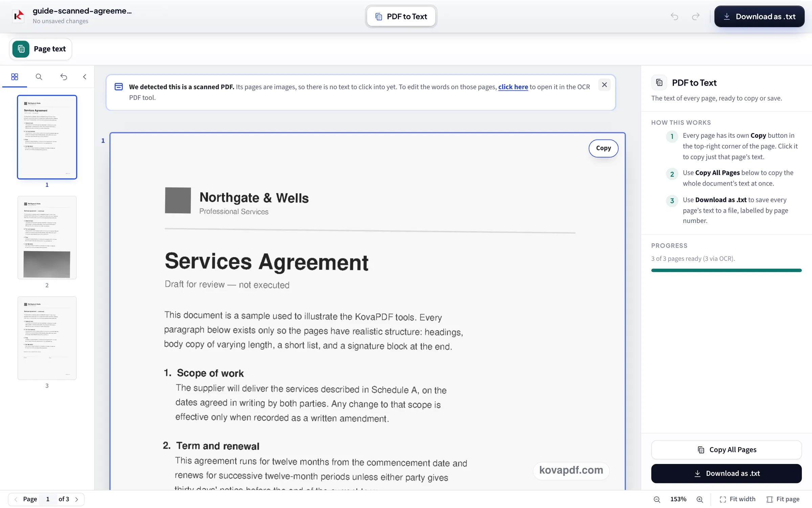Viewport: 812px width, 508px height.
Task: Click the guide-scanned-agreement file name
Action: point(82,11)
